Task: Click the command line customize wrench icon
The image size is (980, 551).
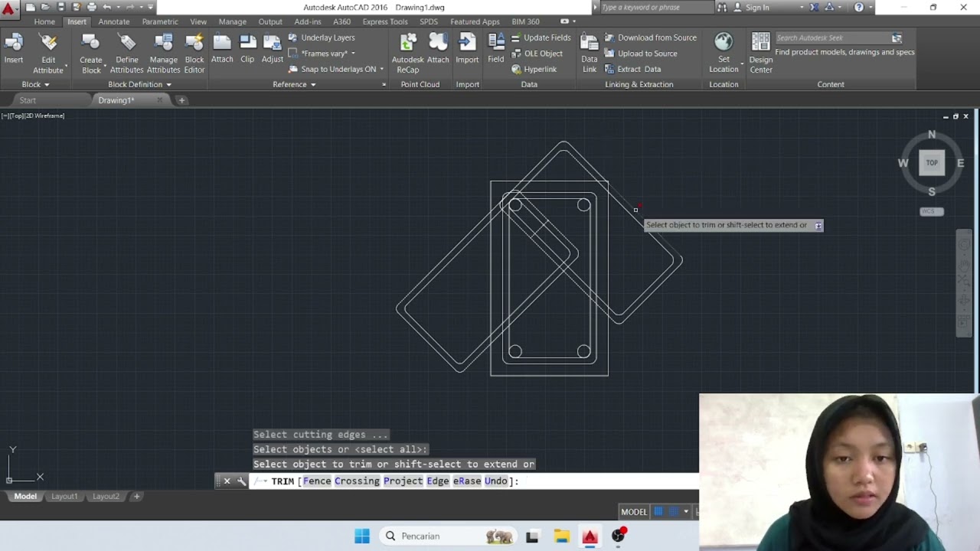Action: click(241, 481)
